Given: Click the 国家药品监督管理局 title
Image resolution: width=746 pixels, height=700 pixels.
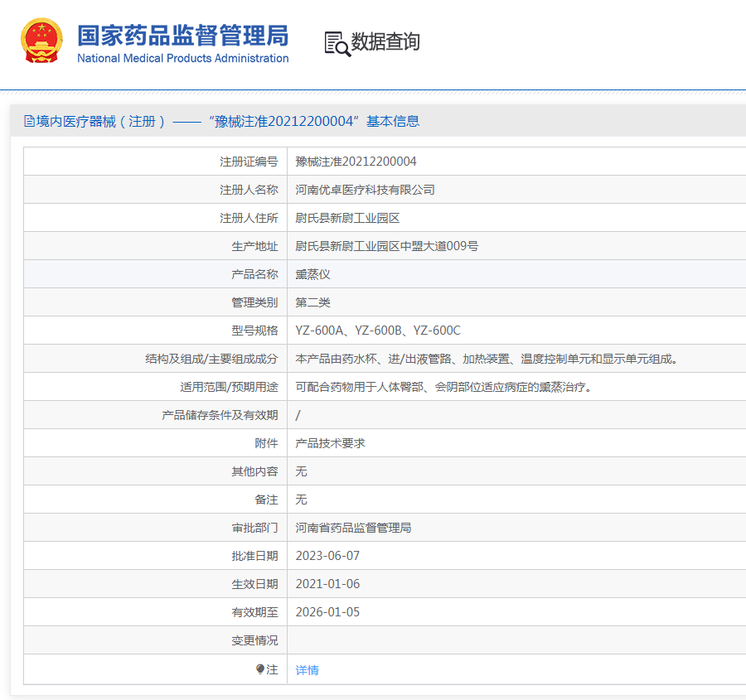Looking at the screenshot, I should (183, 36).
